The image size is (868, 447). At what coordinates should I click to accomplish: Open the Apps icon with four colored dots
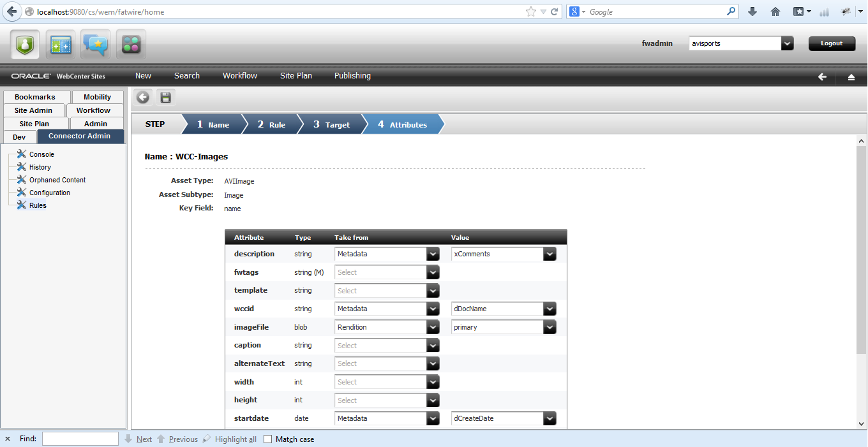130,43
